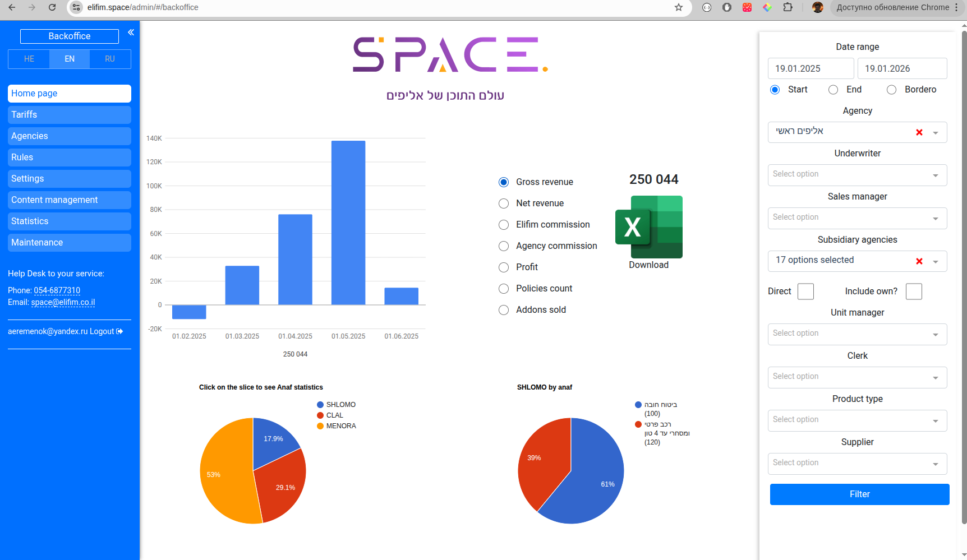Viewport: 967px width, 560px height.
Task: Open the Statistics sidebar section
Action: tap(69, 221)
